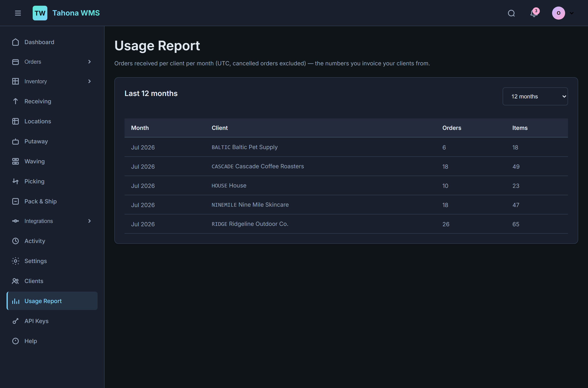Open the search magnifier icon

[x=511, y=13]
